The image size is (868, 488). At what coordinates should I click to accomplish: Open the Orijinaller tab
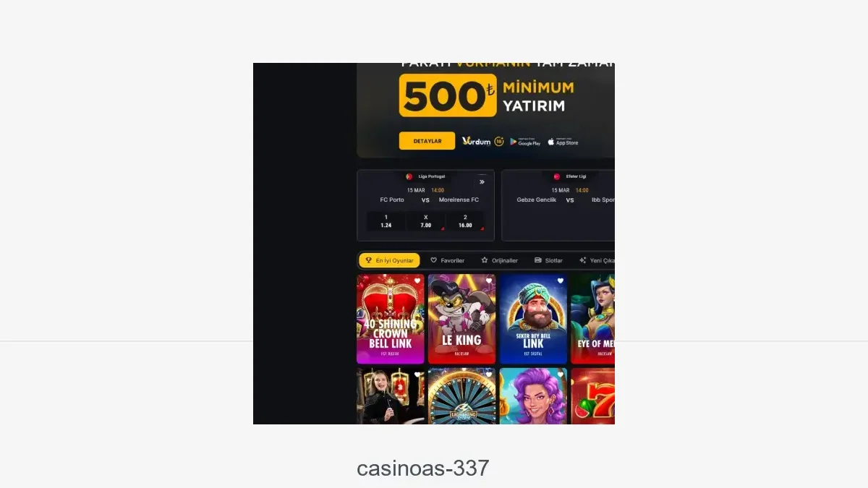pyautogui.click(x=500, y=260)
